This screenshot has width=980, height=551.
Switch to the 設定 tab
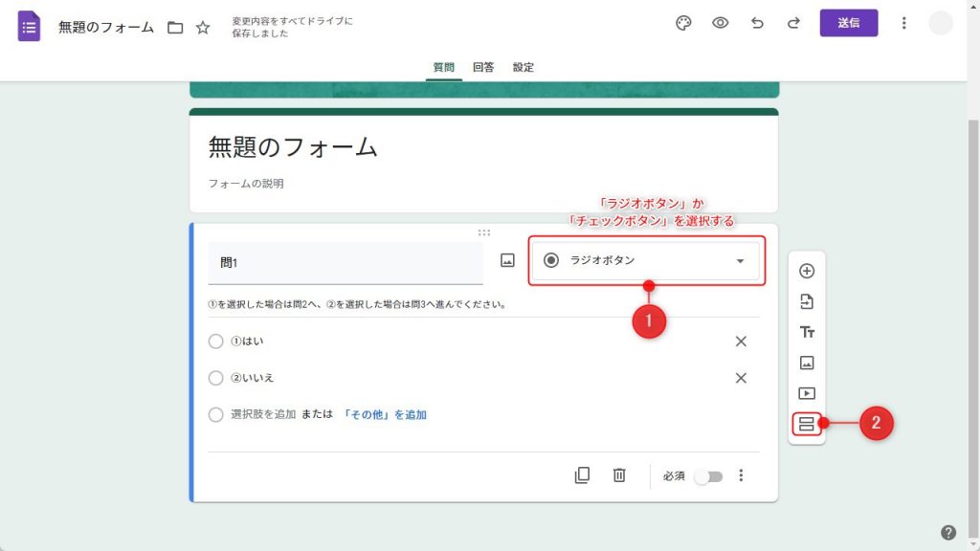pyautogui.click(x=523, y=68)
